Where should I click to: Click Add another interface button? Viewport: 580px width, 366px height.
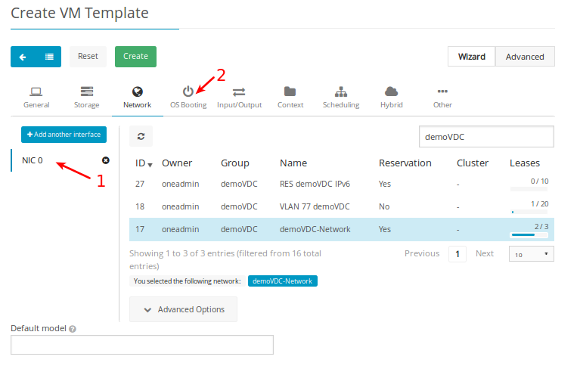click(x=64, y=134)
